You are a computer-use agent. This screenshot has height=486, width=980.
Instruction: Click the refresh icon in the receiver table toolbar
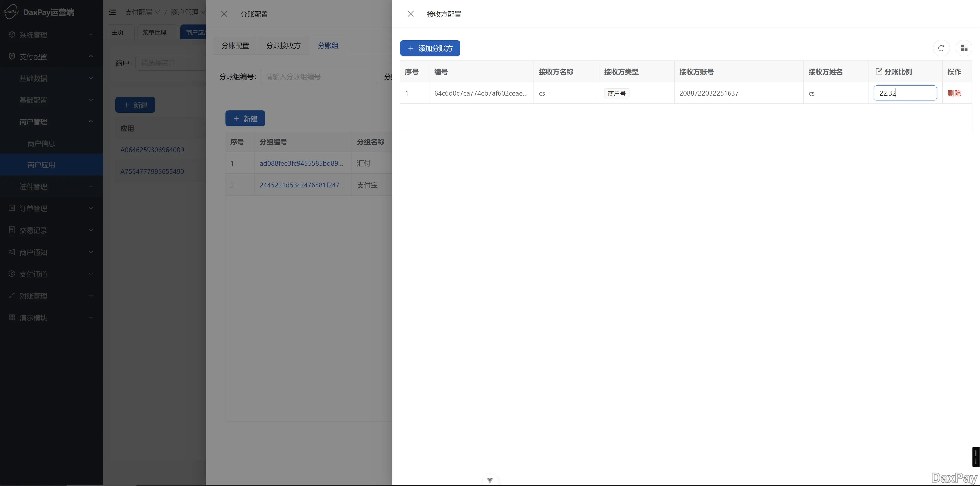point(941,48)
